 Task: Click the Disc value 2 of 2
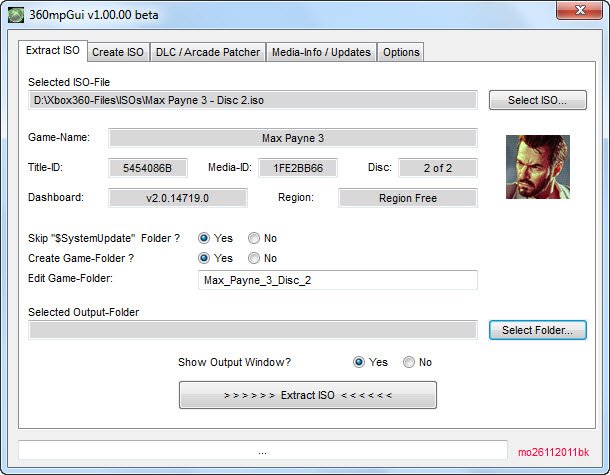tap(438, 168)
